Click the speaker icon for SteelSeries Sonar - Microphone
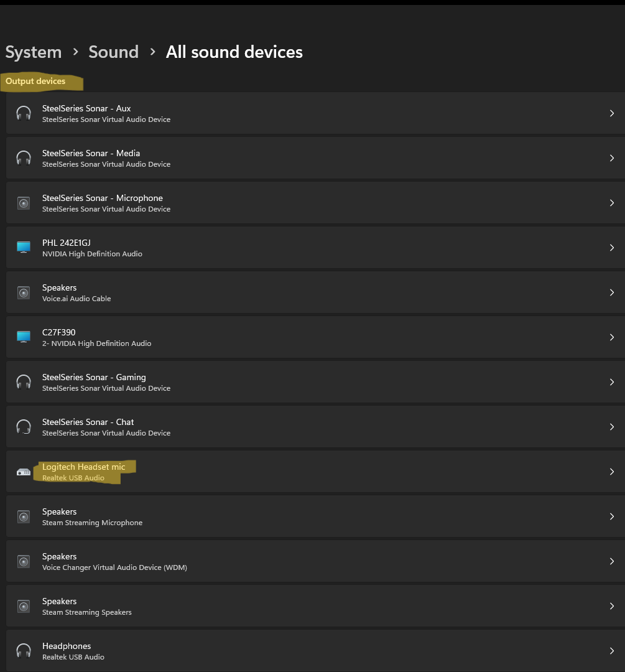 click(24, 203)
